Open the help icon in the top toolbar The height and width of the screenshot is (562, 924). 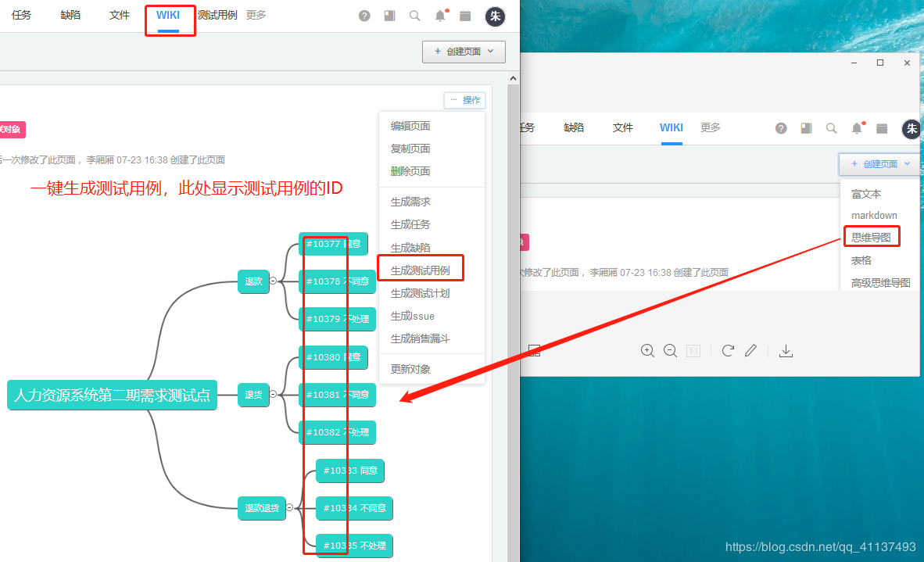point(364,15)
